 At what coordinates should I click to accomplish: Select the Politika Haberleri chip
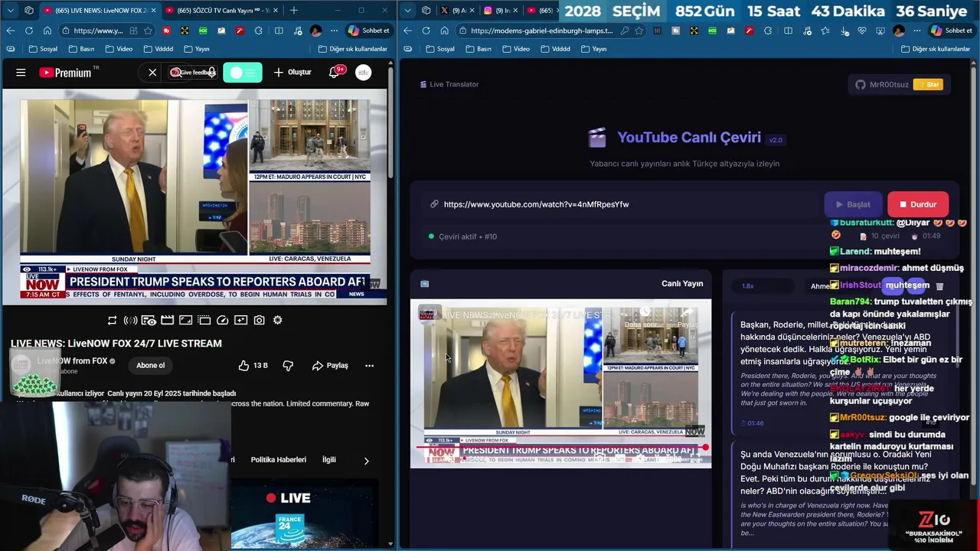pyautogui.click(x=278, y=460)
